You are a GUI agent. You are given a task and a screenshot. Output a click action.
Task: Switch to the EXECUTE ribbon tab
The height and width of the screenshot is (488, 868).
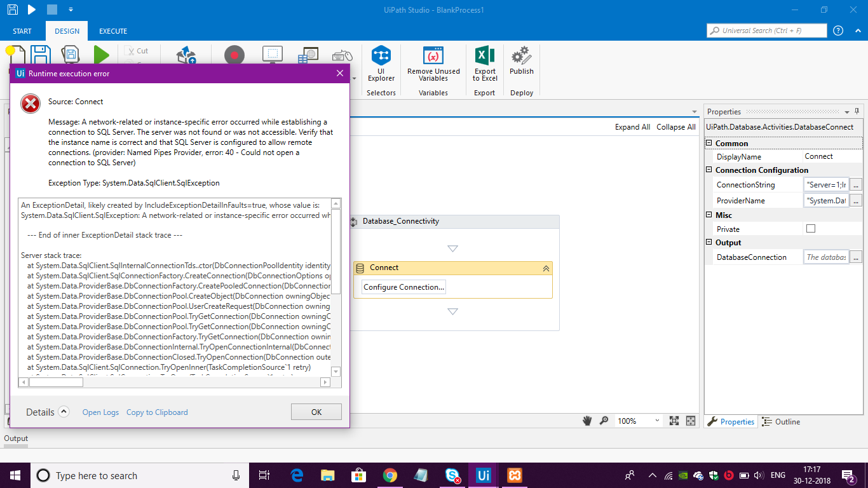(112, 30)
